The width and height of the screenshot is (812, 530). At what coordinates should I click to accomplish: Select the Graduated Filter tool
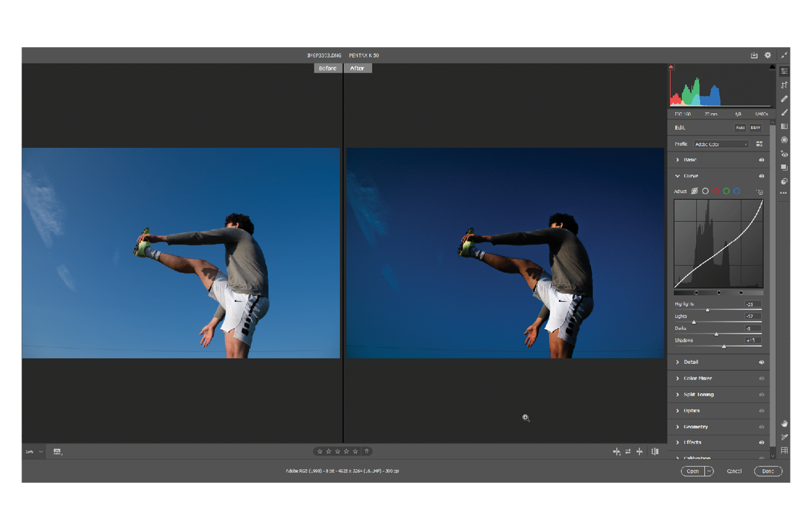click(784, 126)
